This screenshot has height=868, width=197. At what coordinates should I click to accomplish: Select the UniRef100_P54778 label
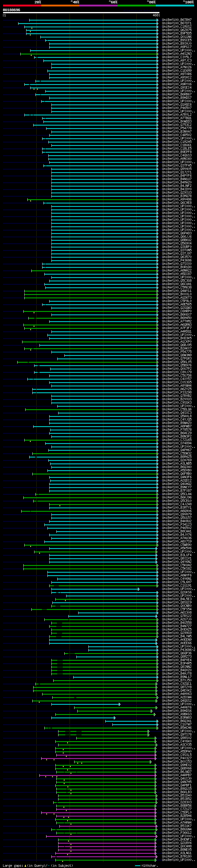(177, 128)
